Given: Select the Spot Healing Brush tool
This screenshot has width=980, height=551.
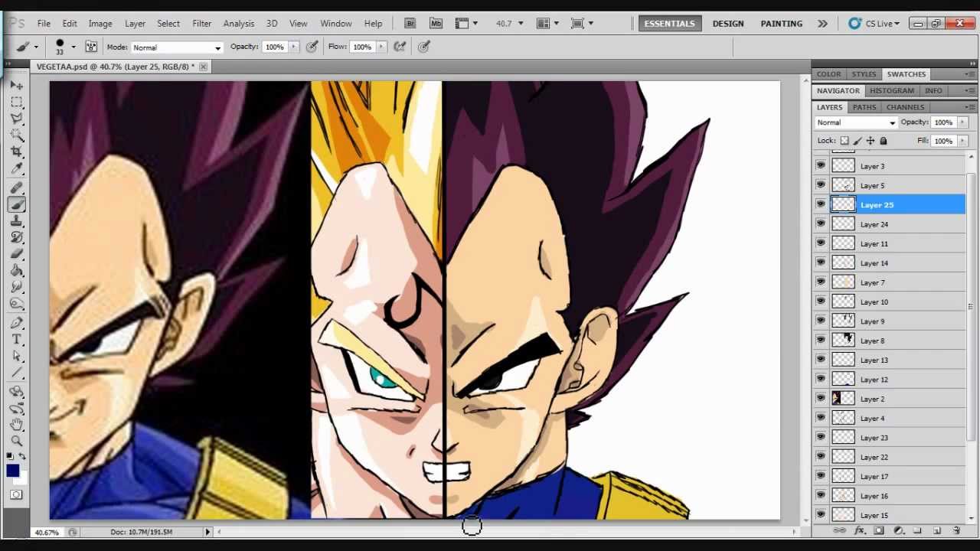Looking at the screenshot, I should click(16, 188).
